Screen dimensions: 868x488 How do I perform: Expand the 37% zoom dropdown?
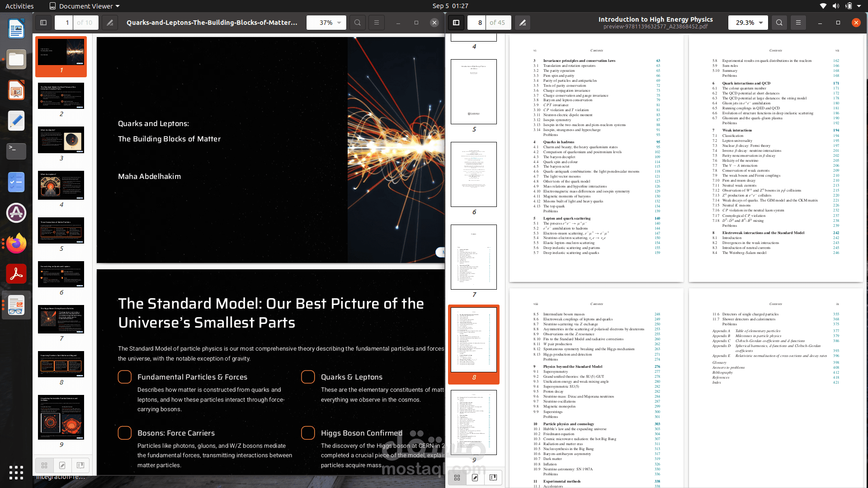pos(339,23)
